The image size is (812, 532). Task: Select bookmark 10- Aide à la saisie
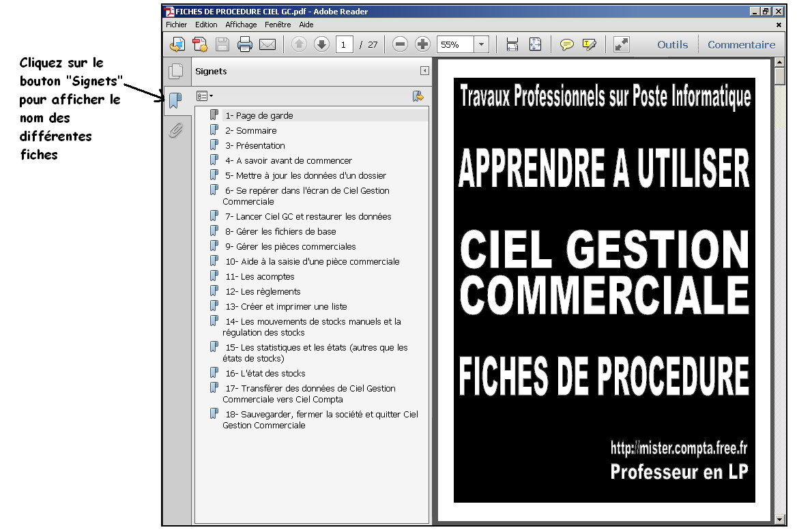click(313, 261)
